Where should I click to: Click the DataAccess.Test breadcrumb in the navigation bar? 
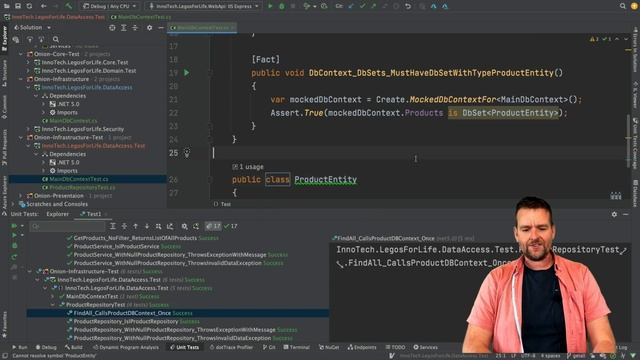click(58, 17)
